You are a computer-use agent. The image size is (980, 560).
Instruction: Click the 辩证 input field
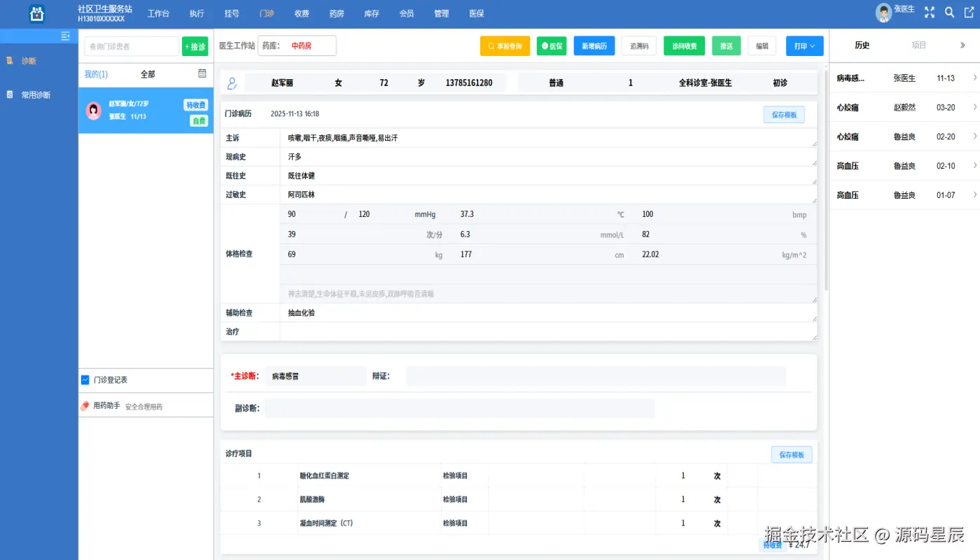[x=596, y=376]
